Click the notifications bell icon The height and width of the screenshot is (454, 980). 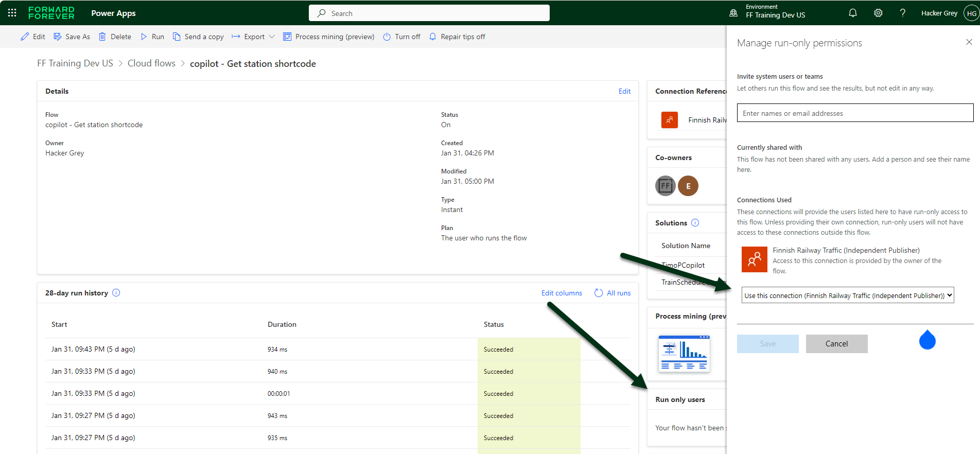click(852, 13)
